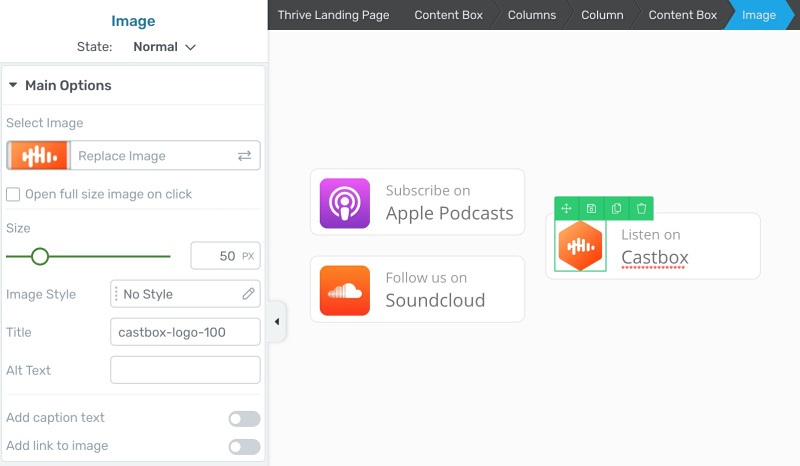Click the Soundcloud heading text
The image size is (800, 466).
coord(435,300)
